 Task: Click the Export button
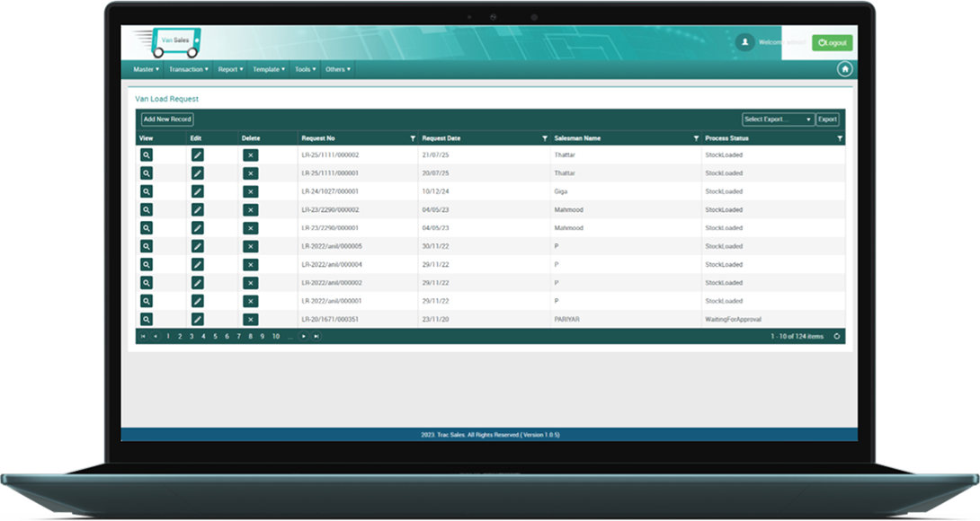827,119
